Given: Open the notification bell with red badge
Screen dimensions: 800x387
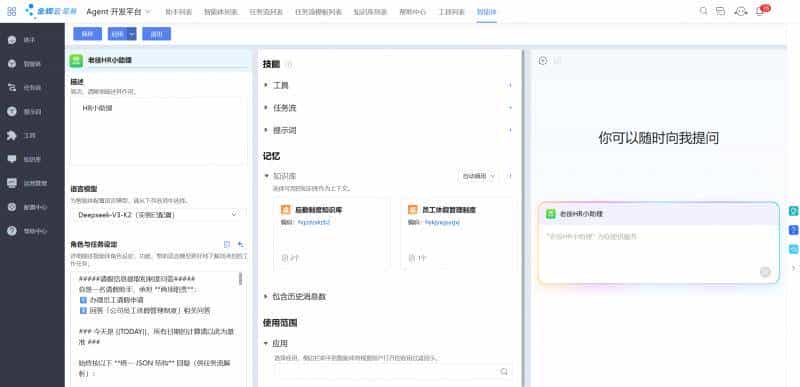Looking at the screenshot, I should tap(760, 11).
